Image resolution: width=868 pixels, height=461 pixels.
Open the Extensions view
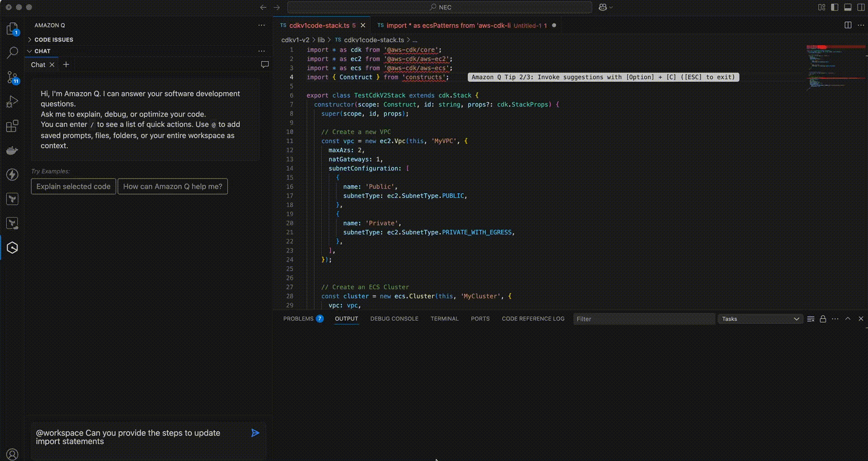point(12,126)
